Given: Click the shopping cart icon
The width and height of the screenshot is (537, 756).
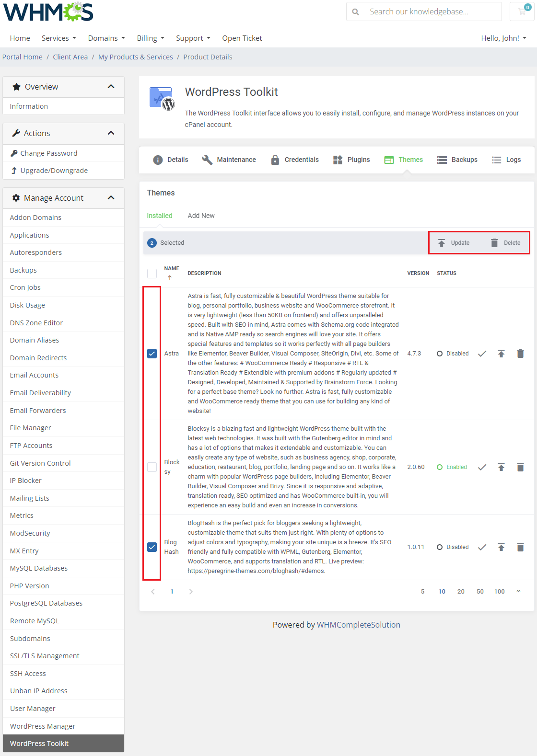Looking at the screenshot, I should (522, 11).
